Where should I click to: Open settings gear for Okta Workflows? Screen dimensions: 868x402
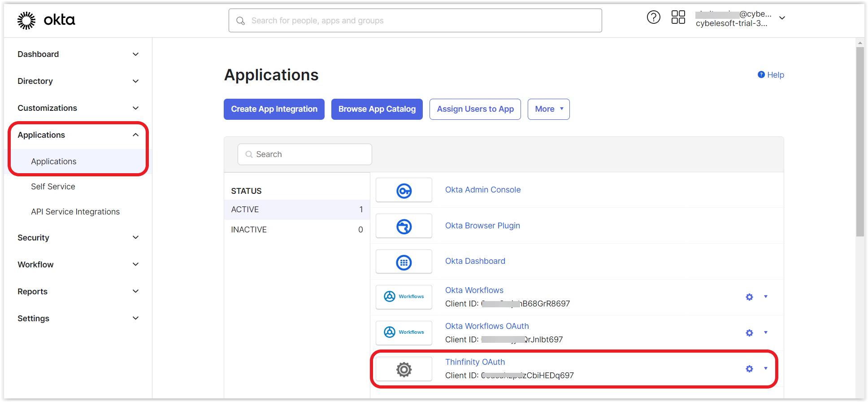tap(749, 297)
